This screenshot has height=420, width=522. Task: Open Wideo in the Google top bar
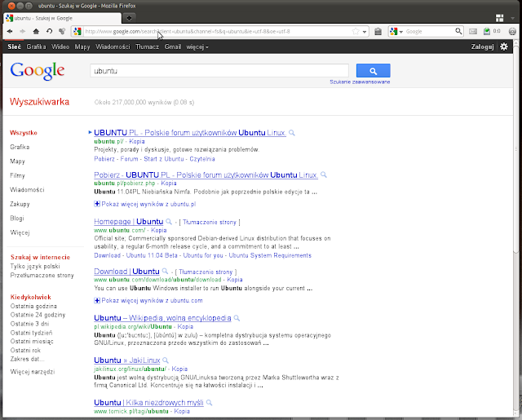click(60, 46)
